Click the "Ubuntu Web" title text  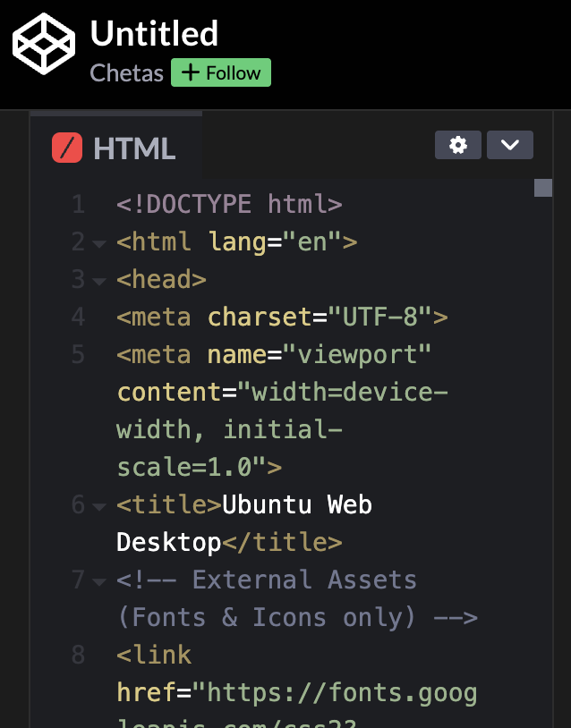tap(297, 505)
